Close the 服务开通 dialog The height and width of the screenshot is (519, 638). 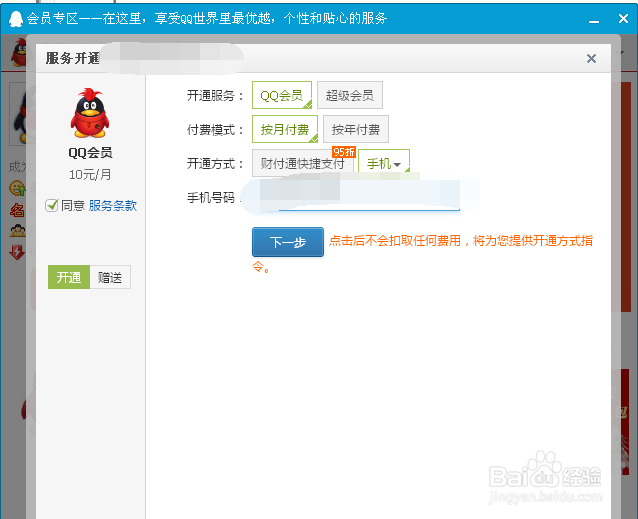pyautogui.click(x=591, y=59)
